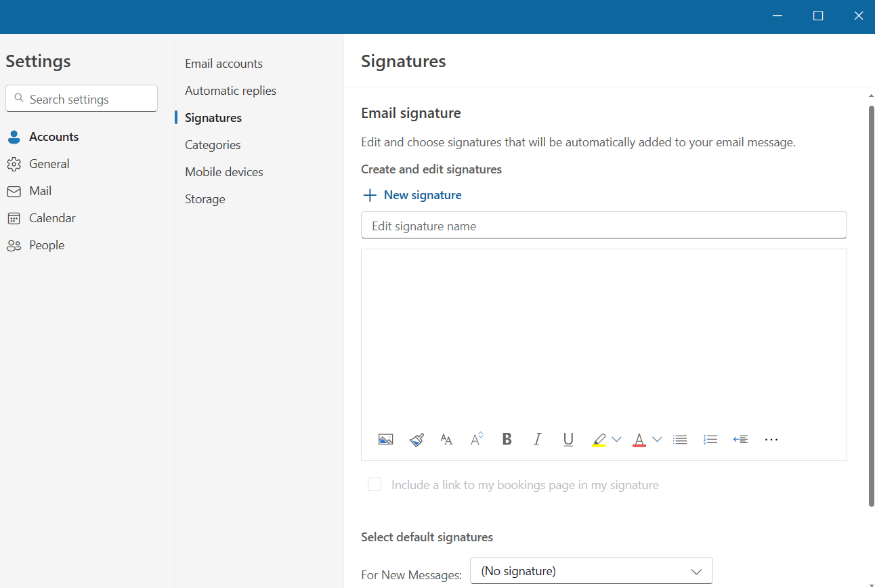This screenshot has width=875, height=588.
Task: Decrease the paragraph indent
Action: click(741, 440)
